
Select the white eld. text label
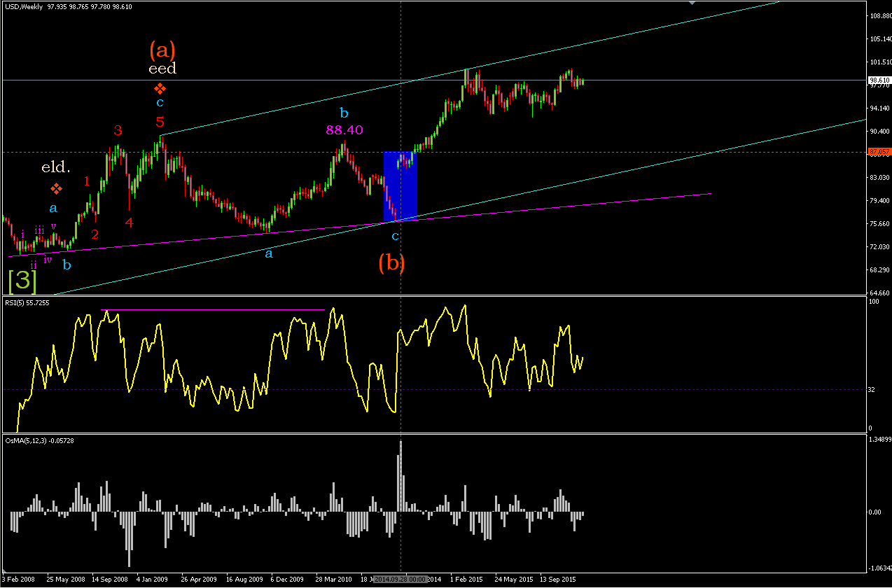click(x=55, y=167)
